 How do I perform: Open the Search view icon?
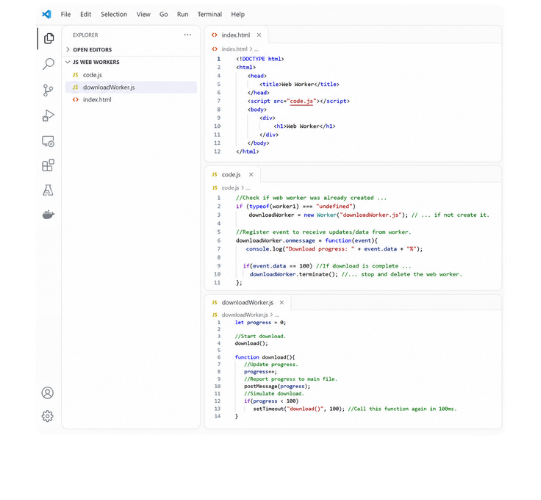(x=48, y=64)
